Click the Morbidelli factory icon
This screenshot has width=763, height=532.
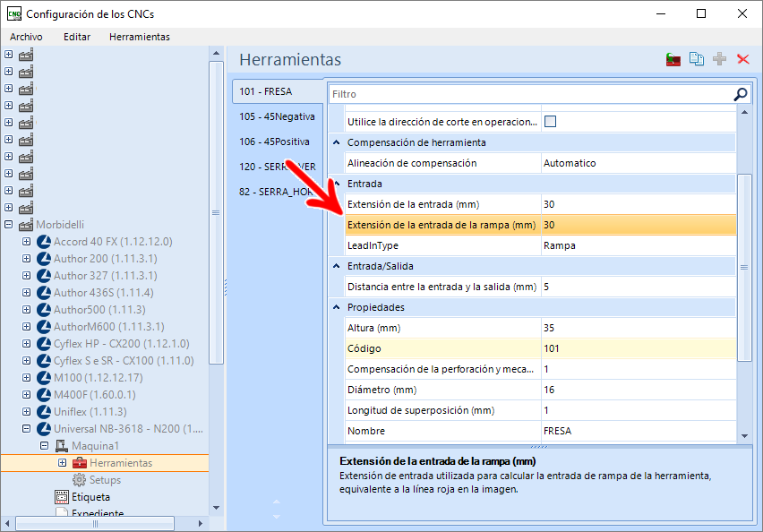pos(26,225)
